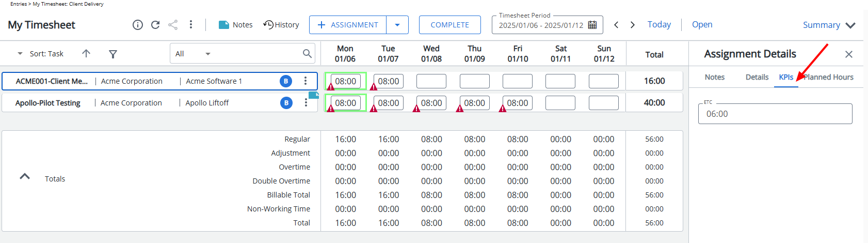This screenshot has height=243, width=868.
Task: Go to the previous timesheet period
Action: 616,25
